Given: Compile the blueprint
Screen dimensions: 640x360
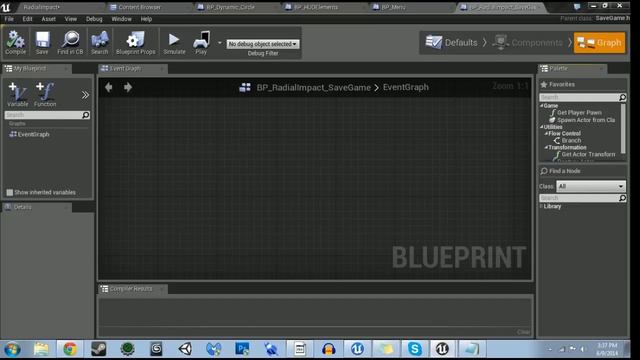Looking at the screenshot, I should (x=16, y=42).
